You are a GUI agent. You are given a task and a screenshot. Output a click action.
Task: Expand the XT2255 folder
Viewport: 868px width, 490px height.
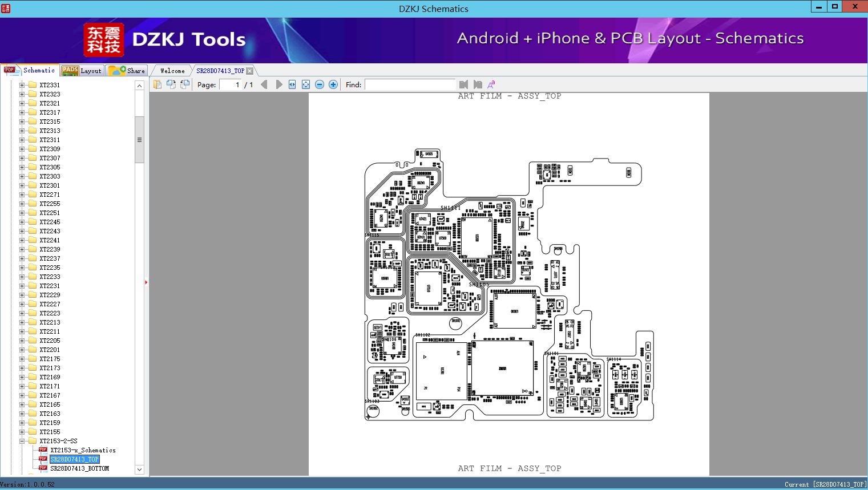[22, 204]
